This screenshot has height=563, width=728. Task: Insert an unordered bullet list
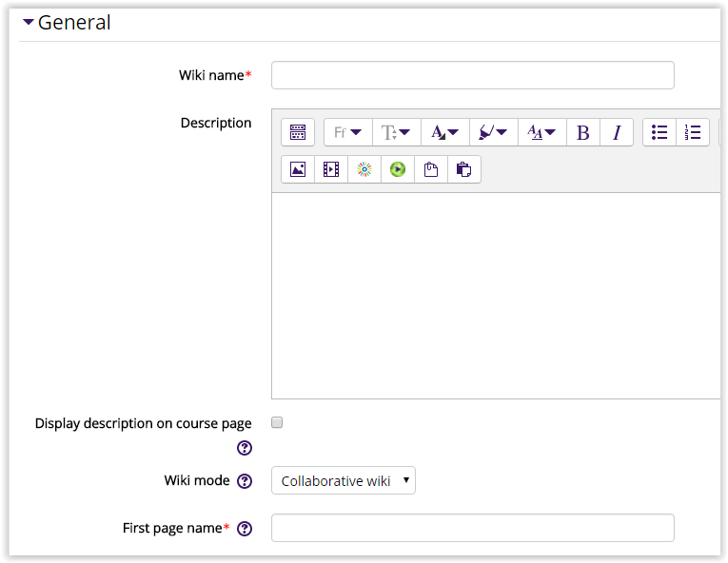point(659,132)
